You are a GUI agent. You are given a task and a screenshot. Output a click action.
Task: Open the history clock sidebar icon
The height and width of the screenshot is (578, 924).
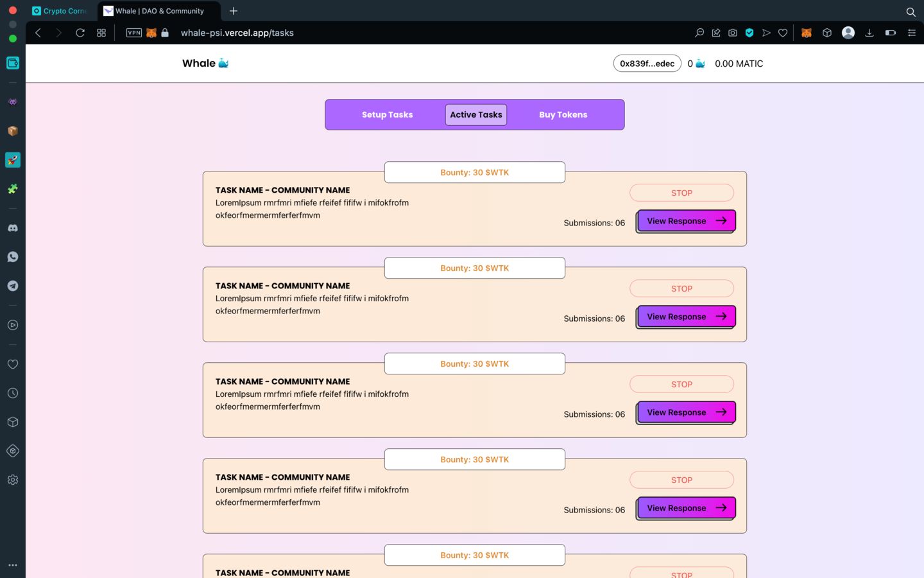[x=13, y=393]
